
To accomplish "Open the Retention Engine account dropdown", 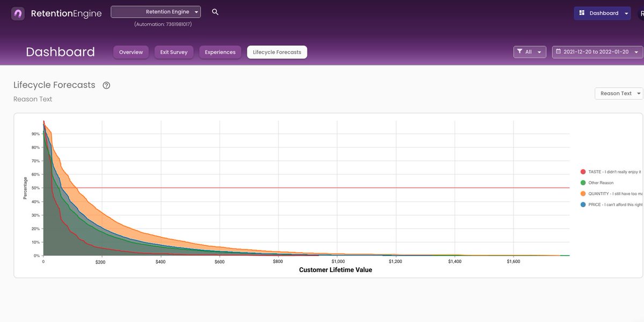I will point(156,12).
